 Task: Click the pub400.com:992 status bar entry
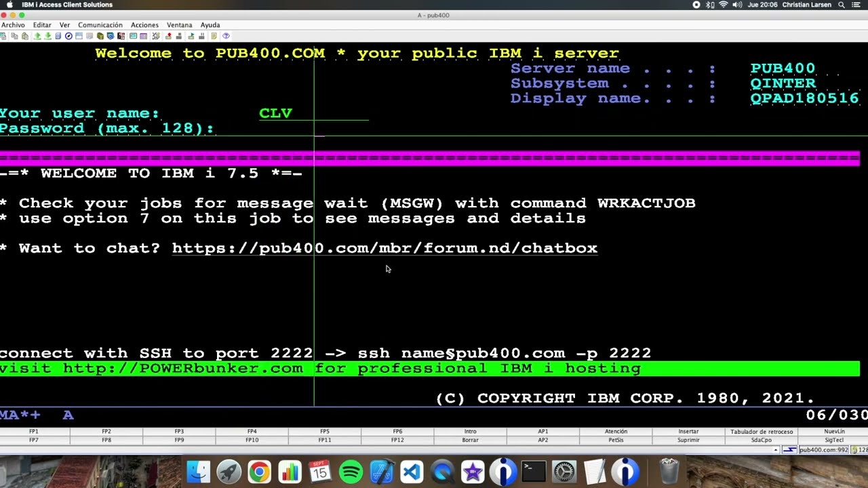tap(823, 449)
